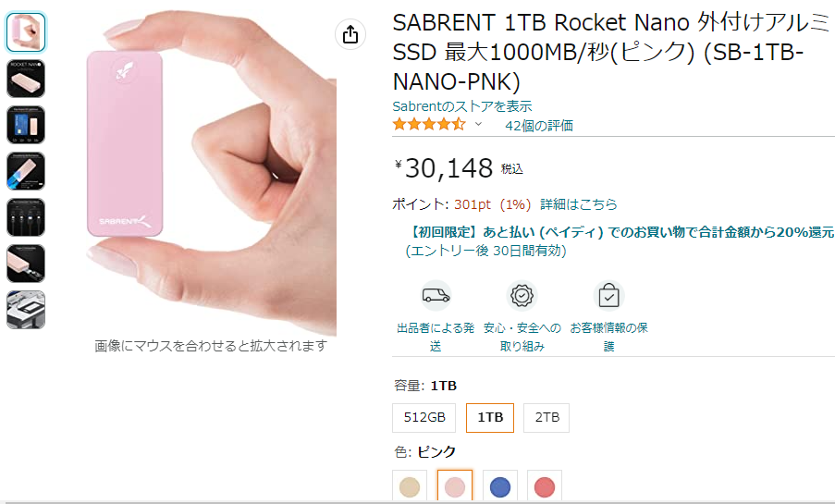
Task: Expand the rating breakdown chevron
Action: tap(478, 124)
